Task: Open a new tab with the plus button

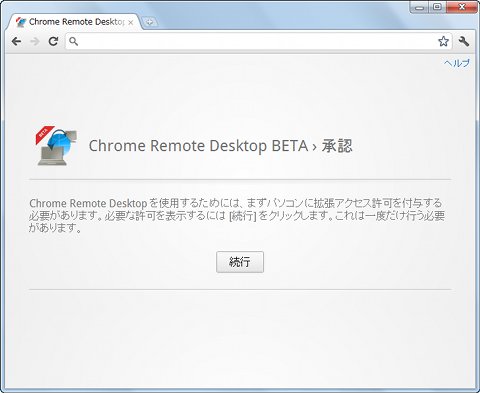Action: tap(150, 22)
